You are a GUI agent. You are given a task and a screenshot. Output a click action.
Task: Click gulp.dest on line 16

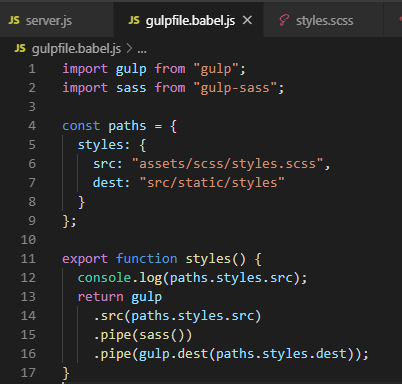pyautogui.click(x=173, y=354)
